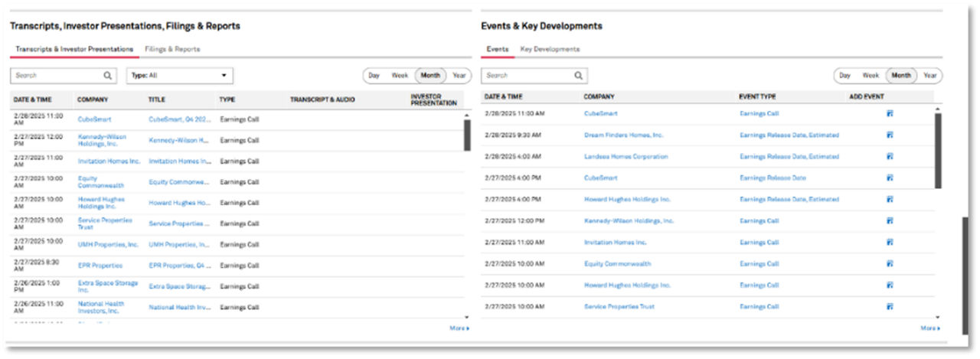This screenshot has height=359, width=980.
Task: Select Year range in Transcripts panel
Action: [x=459, y=76]
